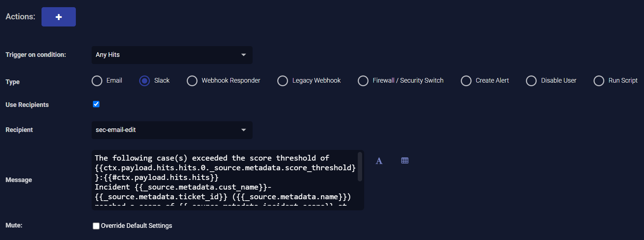Click the Message box scrollbar

click(x=360, y=167)
